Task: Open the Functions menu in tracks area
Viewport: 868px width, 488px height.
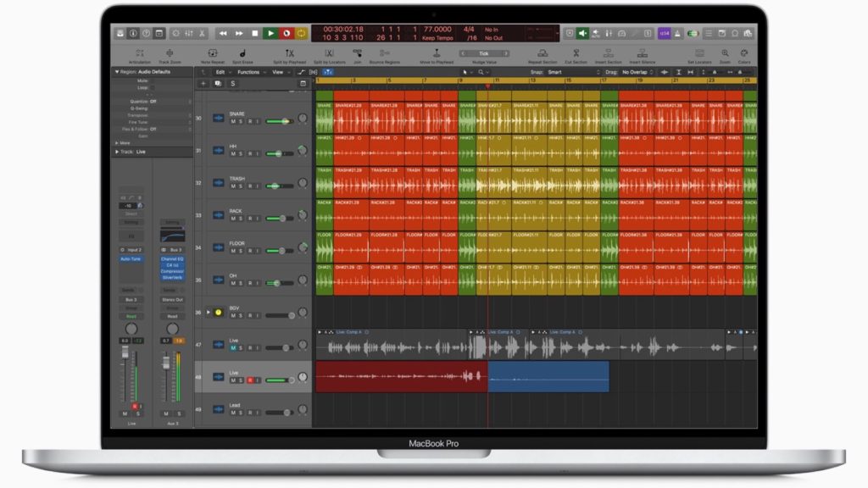Action: (x=251, y=72)
